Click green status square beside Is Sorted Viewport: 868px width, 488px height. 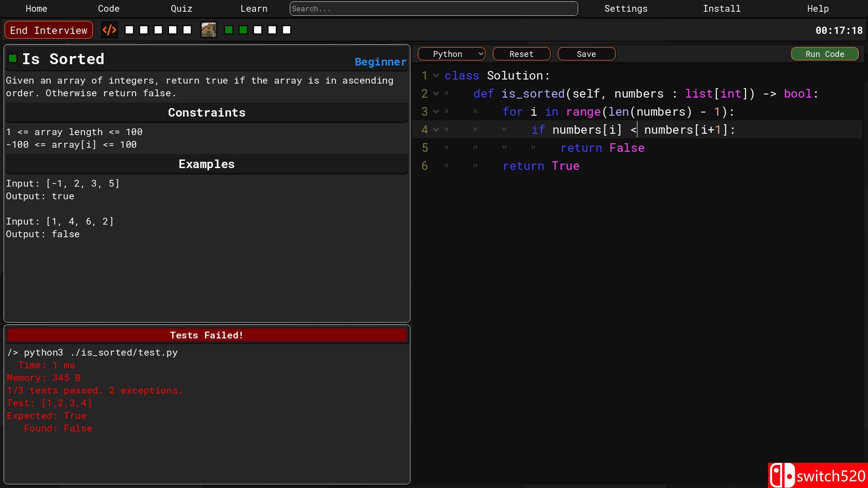[x=13, y=58]
